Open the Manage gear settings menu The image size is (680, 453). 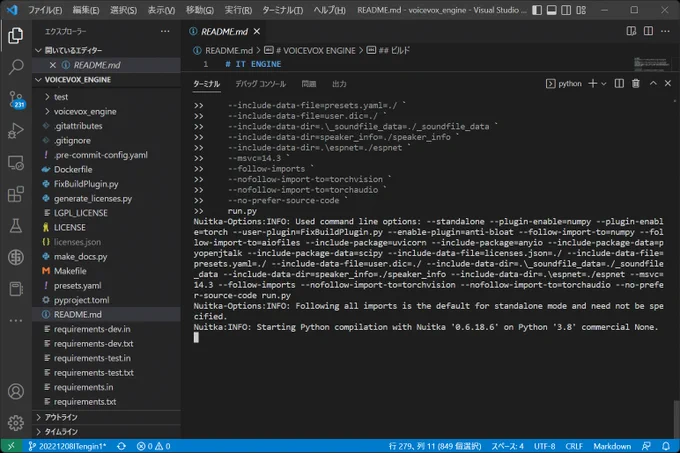[x=16, y=423]
